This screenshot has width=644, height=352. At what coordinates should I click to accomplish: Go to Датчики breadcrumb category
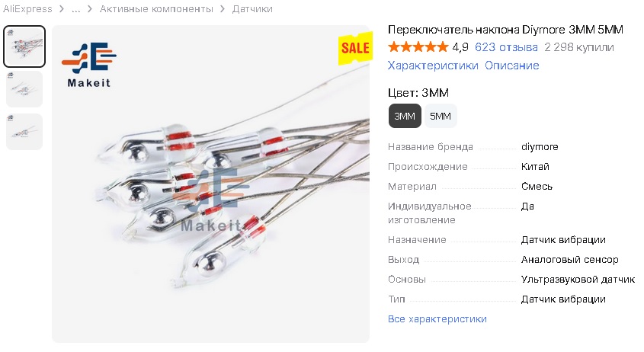(252, 9)
